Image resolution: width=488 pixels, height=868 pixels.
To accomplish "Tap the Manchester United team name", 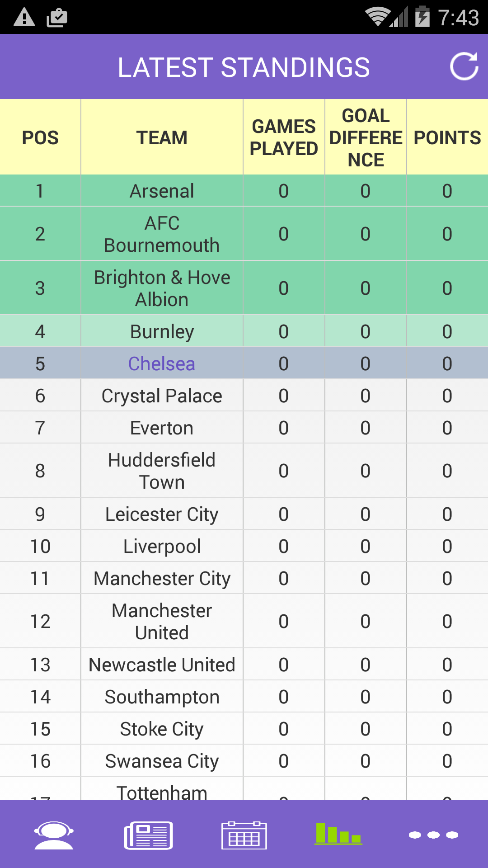I will tap(162, 622).
